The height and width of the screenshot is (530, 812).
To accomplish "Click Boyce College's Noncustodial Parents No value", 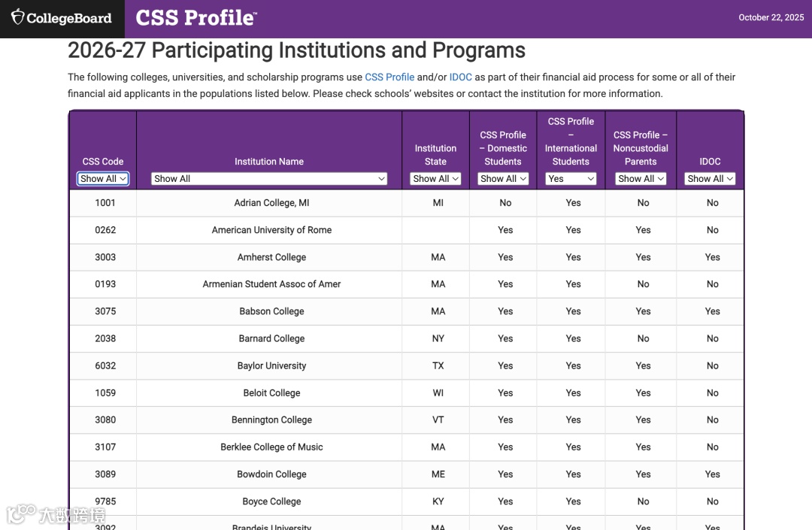I will click(643, 501).
